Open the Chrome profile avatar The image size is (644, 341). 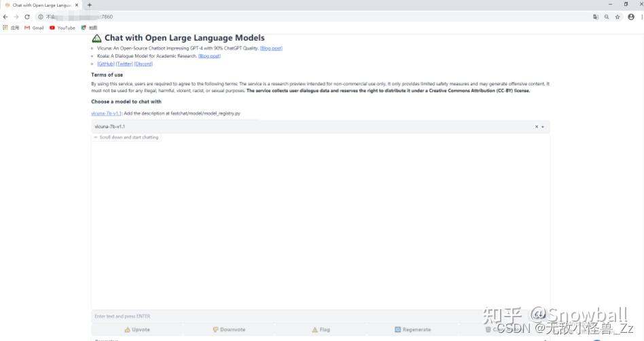(631, 17)
